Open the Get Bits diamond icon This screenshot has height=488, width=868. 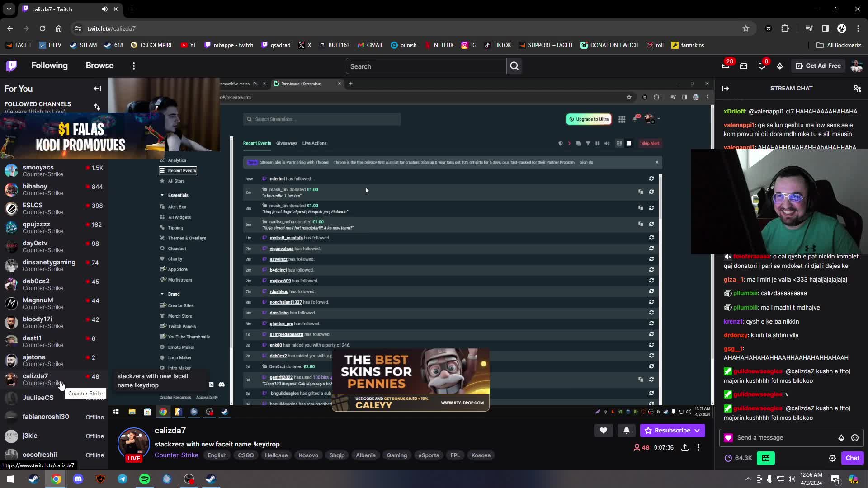click(x=780, y=66)
